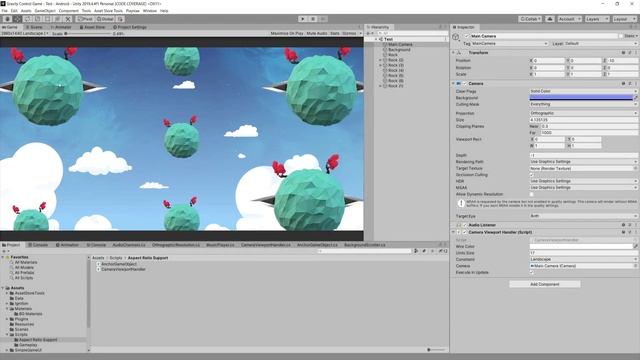The image size is (640, 360).
Task: Open the GameObject menu
Action: 45,11
